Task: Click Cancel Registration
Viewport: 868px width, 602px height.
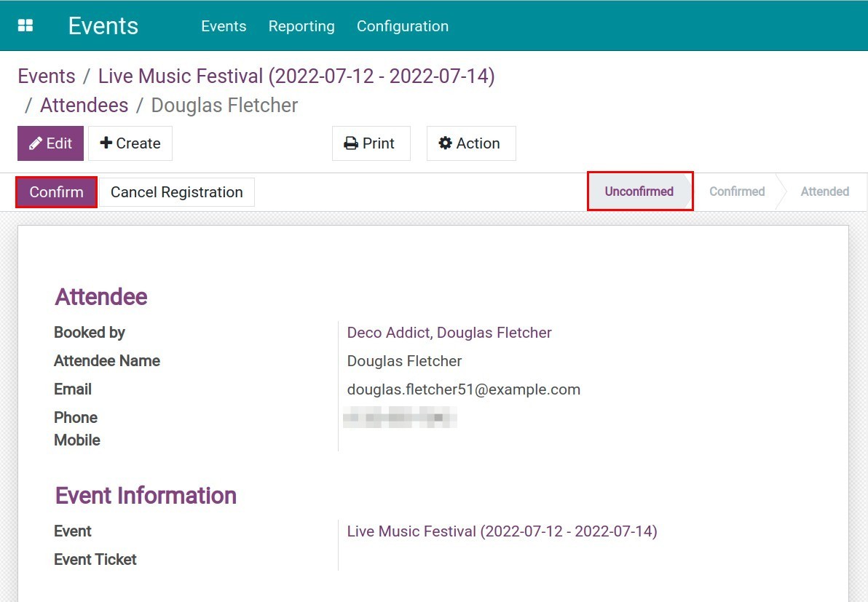Action: 176,191
